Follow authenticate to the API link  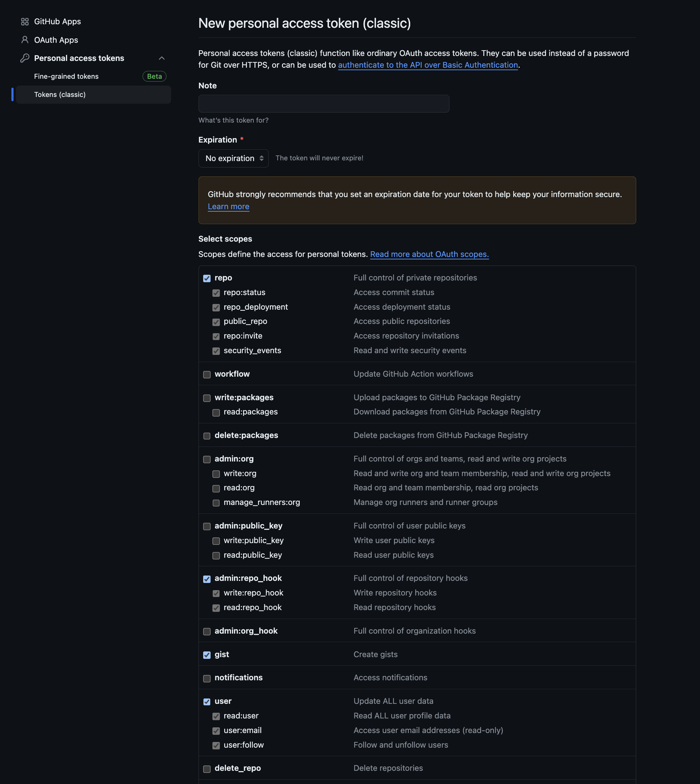click(x=428, y=65)
